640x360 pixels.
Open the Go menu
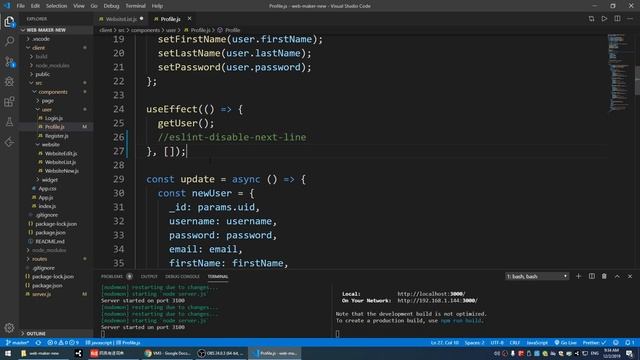94,6
